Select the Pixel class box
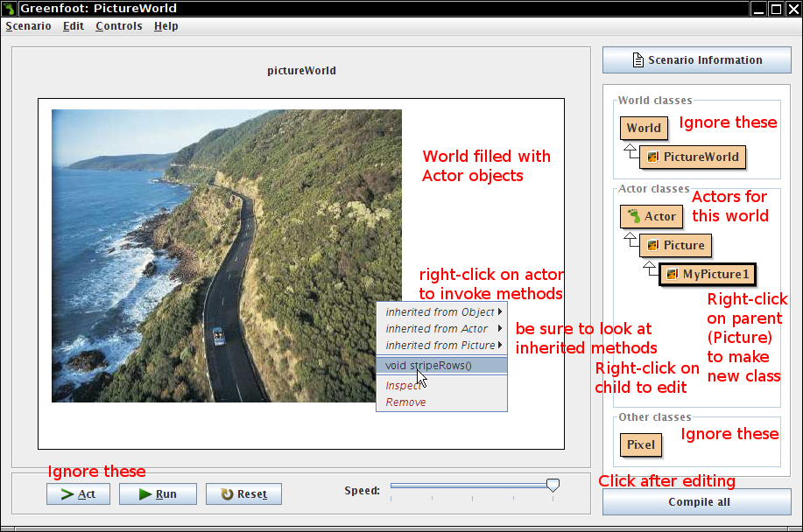Screen dimensions: 803x532 click(640, 444)
